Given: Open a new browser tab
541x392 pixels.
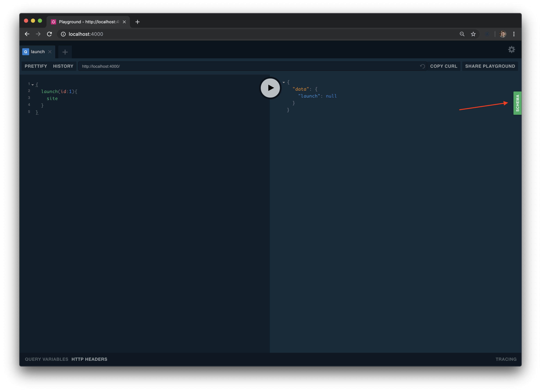Looking at the screenshot, I should coord(137,22).
